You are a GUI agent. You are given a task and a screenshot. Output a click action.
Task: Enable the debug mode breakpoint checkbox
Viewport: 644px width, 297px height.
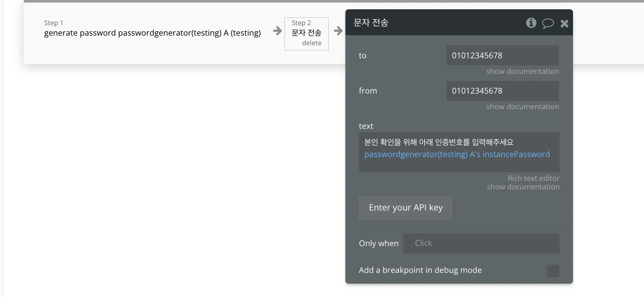(553, 271)
